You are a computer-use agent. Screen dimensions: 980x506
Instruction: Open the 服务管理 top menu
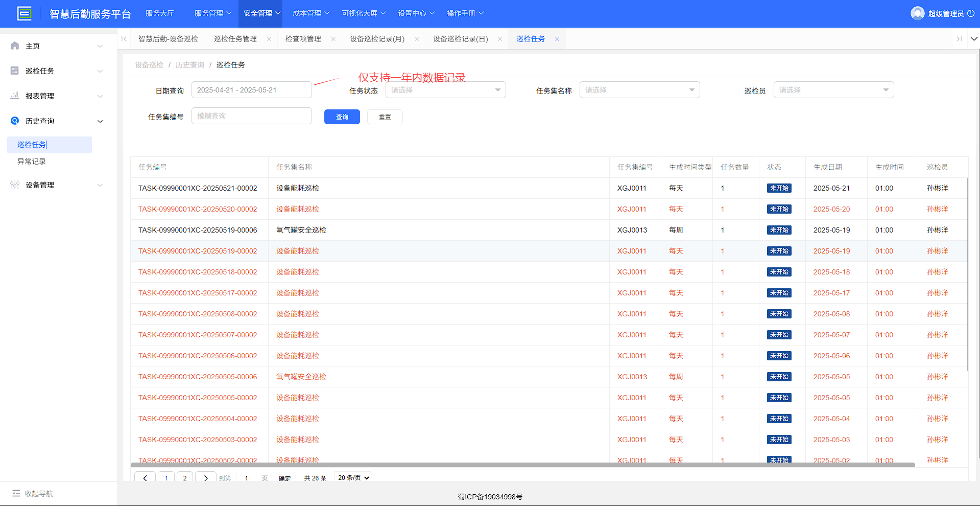coord(213,13)
